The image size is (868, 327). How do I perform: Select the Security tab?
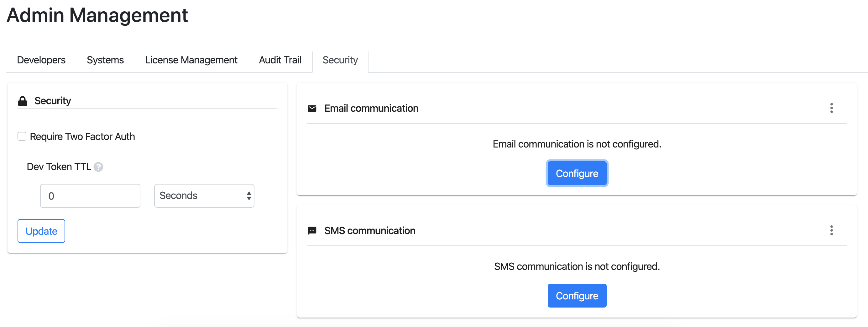(x=340, y=60)
